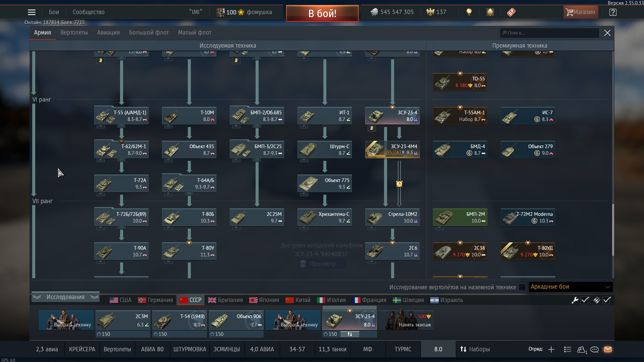Click the Golden Eagles balance icon

click(430, 12)
